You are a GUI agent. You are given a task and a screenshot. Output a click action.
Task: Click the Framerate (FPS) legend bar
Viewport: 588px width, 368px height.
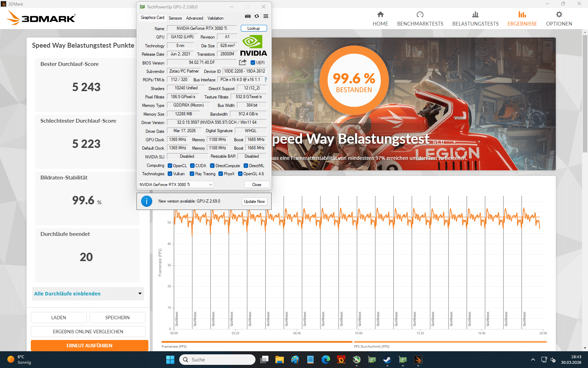[257, 342]
